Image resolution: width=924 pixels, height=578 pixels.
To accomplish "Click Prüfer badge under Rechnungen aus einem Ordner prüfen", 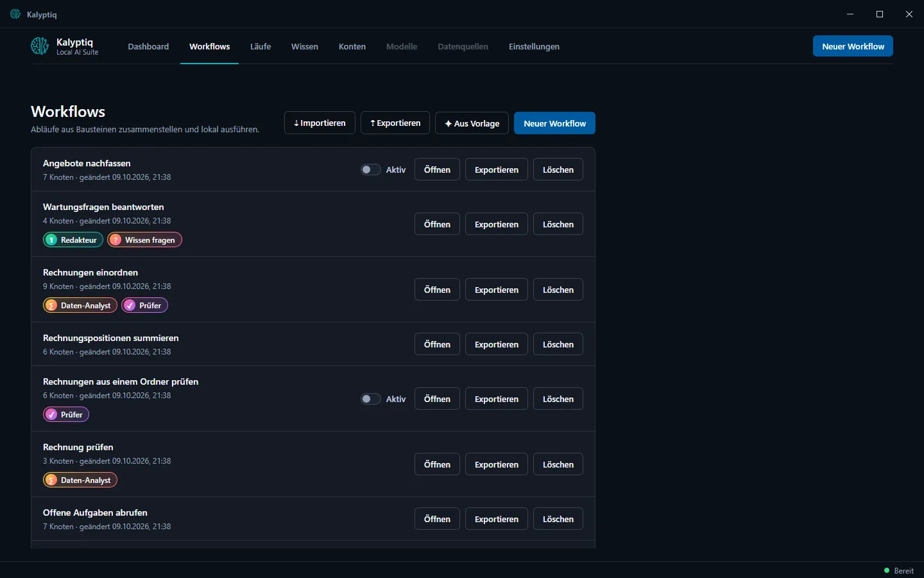I will [x=66, y=414].
